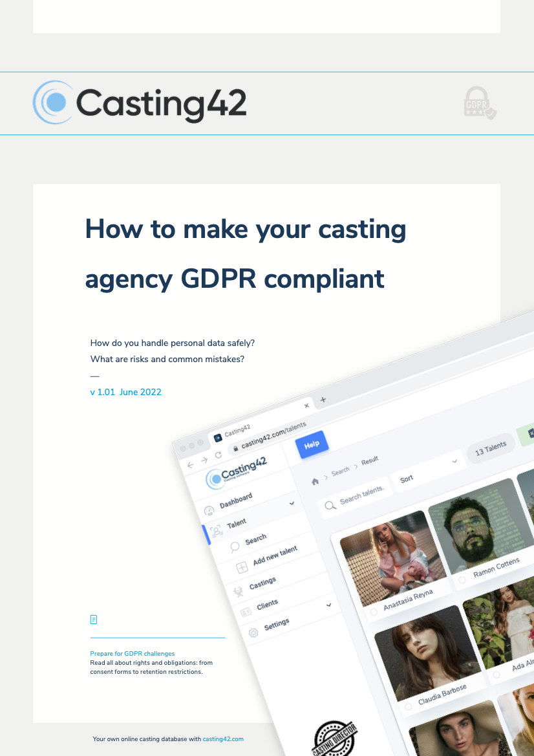The image size is (534, 756).
Task: Click the browser forward arrow
Action: 204,460
